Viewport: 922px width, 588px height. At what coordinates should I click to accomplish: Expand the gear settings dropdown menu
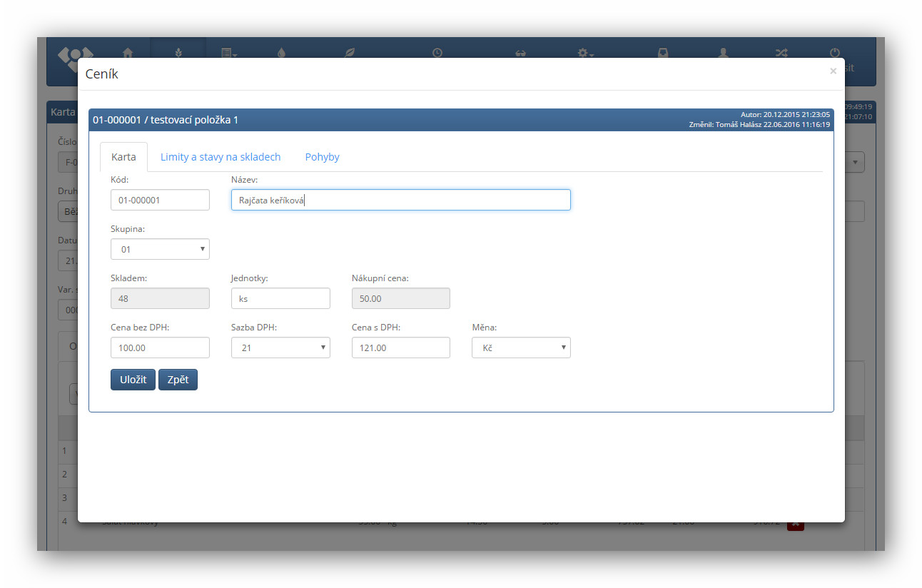pos(585,53)
